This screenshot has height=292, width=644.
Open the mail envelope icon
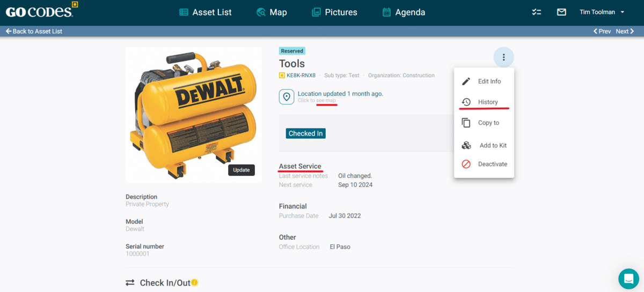point(561,12)
